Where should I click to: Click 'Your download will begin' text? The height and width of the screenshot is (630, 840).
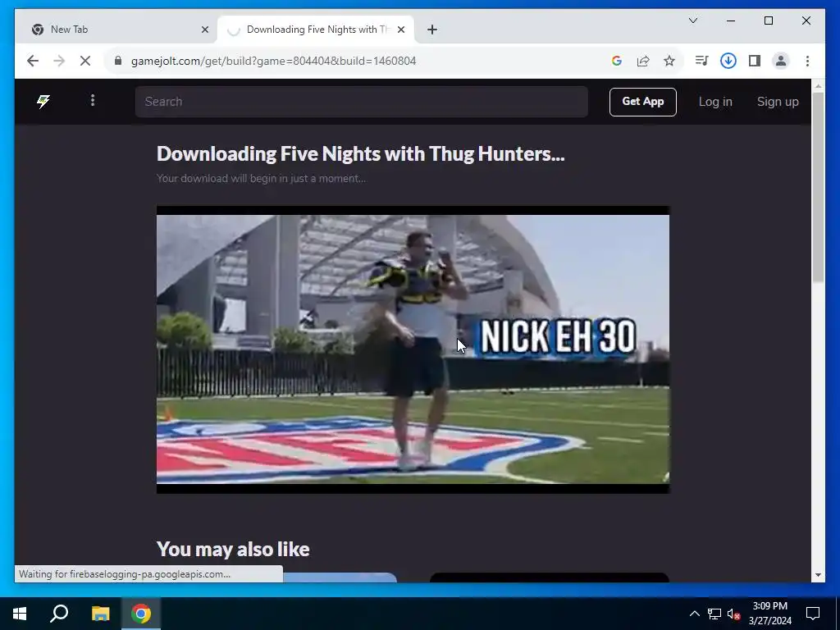click(261, 178)
